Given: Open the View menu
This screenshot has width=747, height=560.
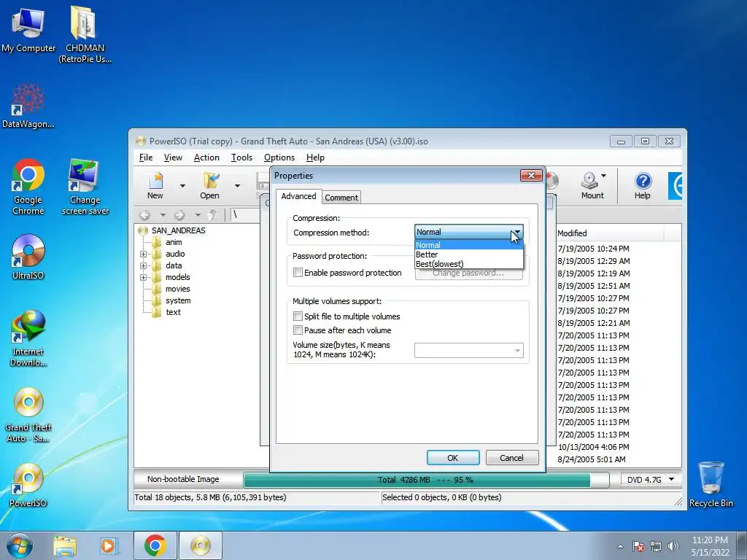Looking at the screenshot, I should click(x=173, y=157).
